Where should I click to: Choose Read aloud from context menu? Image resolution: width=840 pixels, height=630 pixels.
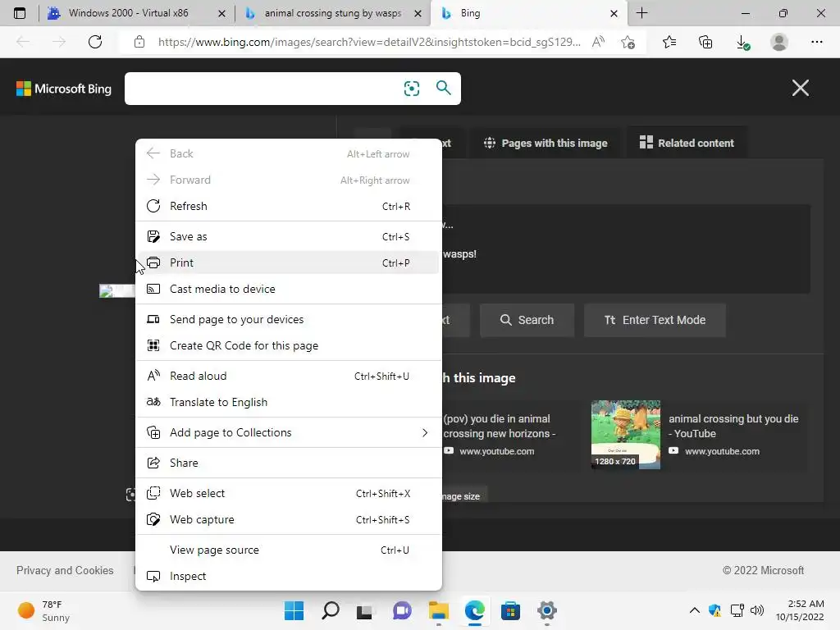coord(289,377)
